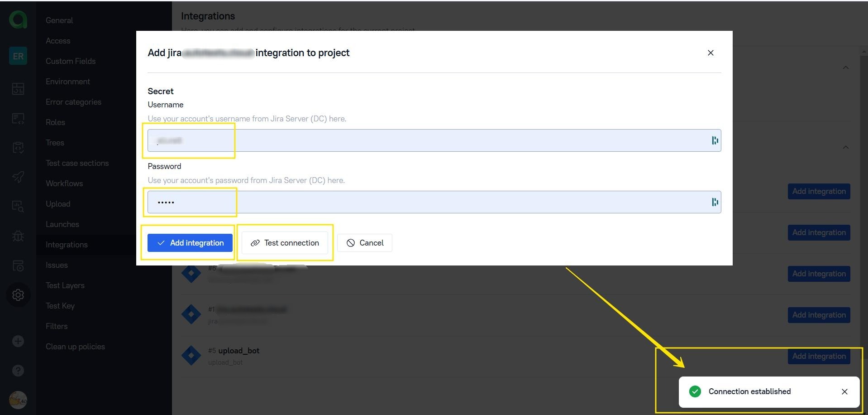
Task: Click the password manager icon in Username field
Action: (715, 140)
